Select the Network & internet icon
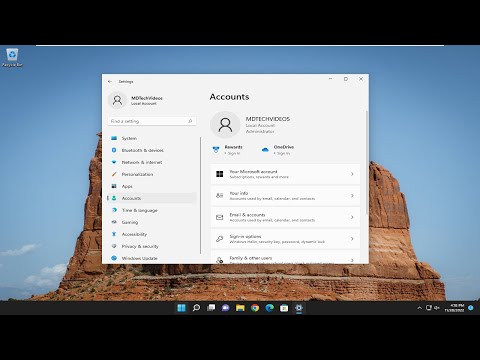This screenshot has height=360, width=480. pos(114,162)
